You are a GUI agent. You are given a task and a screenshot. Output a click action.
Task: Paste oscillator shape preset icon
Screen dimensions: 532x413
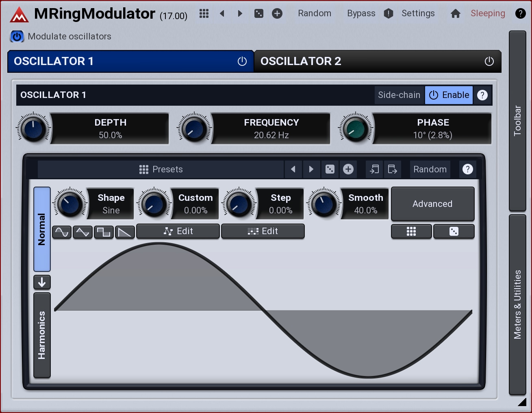(x=392, y=169)
